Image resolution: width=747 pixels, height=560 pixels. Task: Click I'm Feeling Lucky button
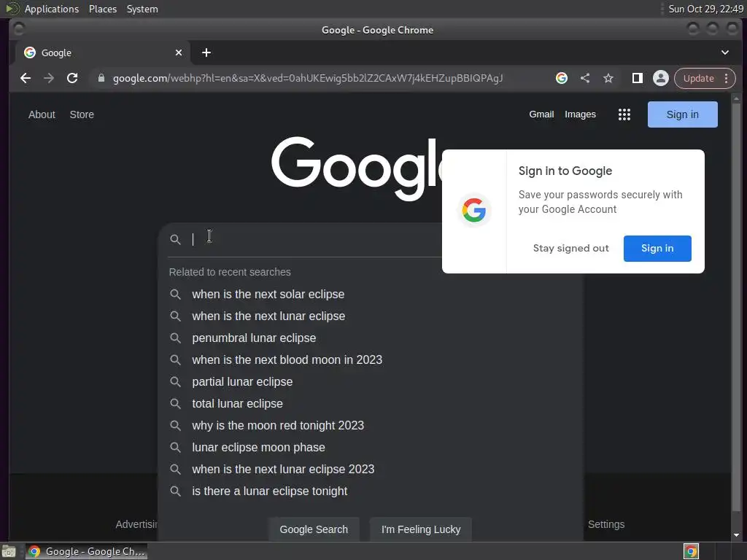[421, 529]
